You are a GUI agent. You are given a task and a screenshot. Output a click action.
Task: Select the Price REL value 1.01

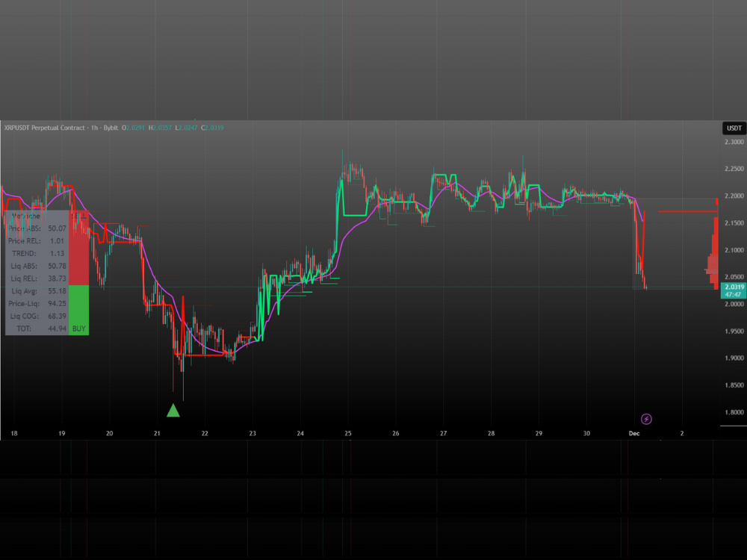tap(58, 241)
